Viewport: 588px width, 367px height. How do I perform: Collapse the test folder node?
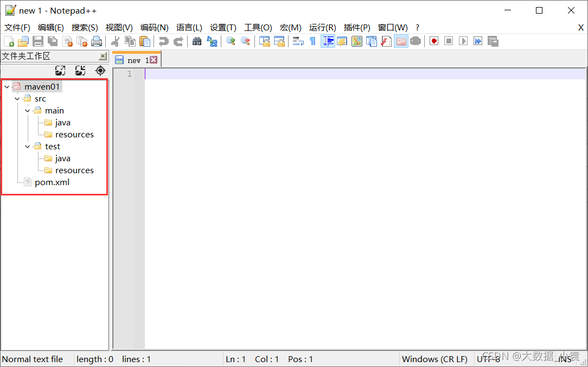click(x=27, y=147)
